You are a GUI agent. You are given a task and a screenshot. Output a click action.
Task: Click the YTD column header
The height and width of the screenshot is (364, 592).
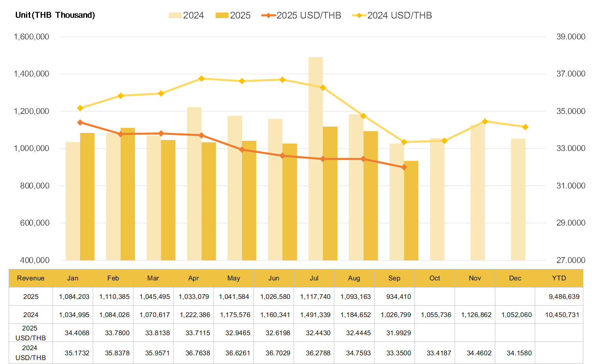[x=559, y=278]
